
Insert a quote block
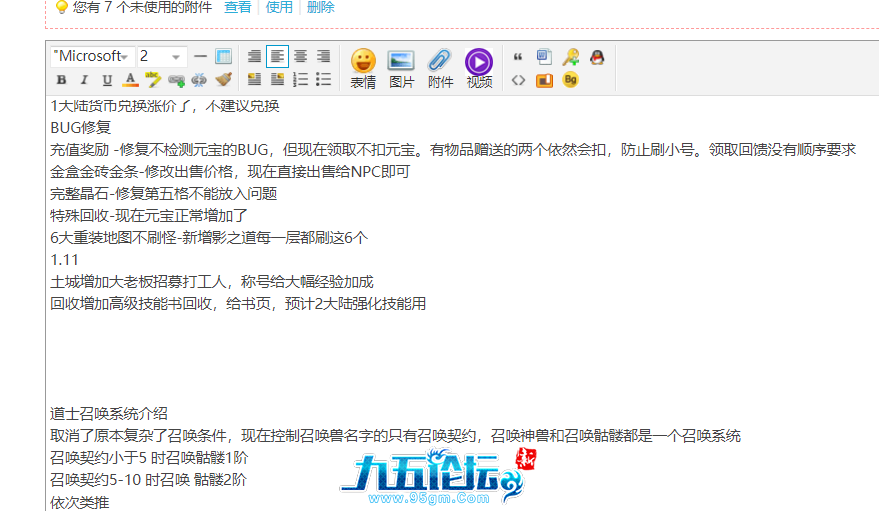[x=518, y=57]
